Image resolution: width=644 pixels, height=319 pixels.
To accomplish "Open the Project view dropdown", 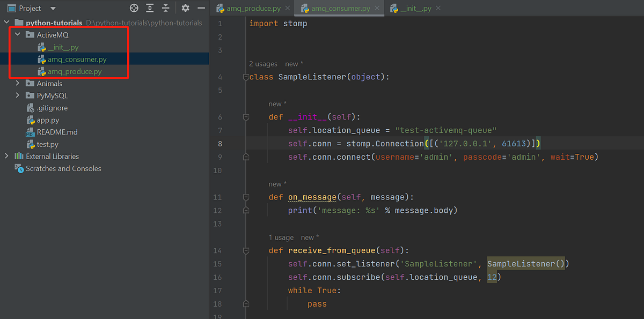I will pyautogui.click(x=52, y=8).
